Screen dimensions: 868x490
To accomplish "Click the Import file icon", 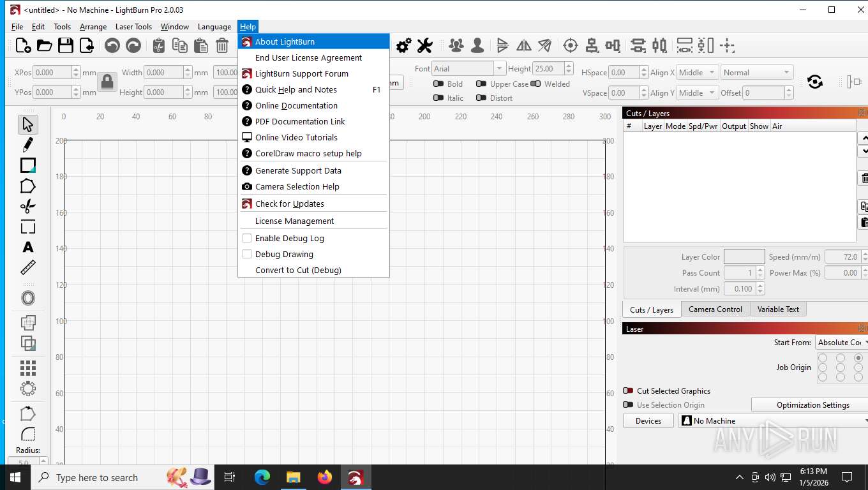I will 86,45.
